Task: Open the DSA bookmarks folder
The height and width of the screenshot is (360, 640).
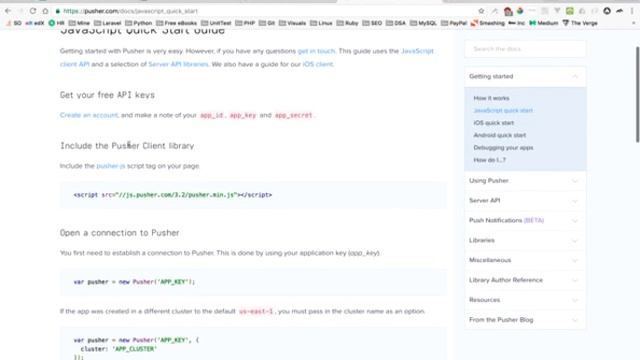Action: pyautogui.click(x=396, y=23)
